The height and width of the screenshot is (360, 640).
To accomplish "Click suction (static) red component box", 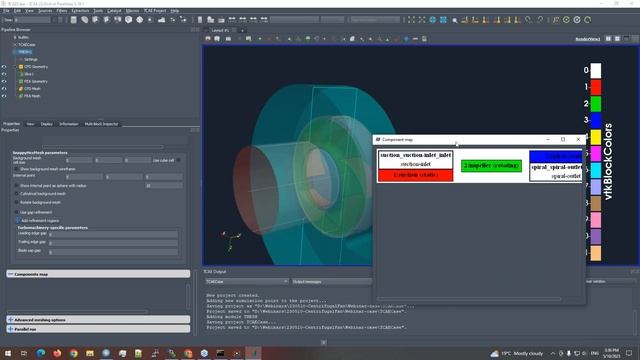I will point(416,175).
